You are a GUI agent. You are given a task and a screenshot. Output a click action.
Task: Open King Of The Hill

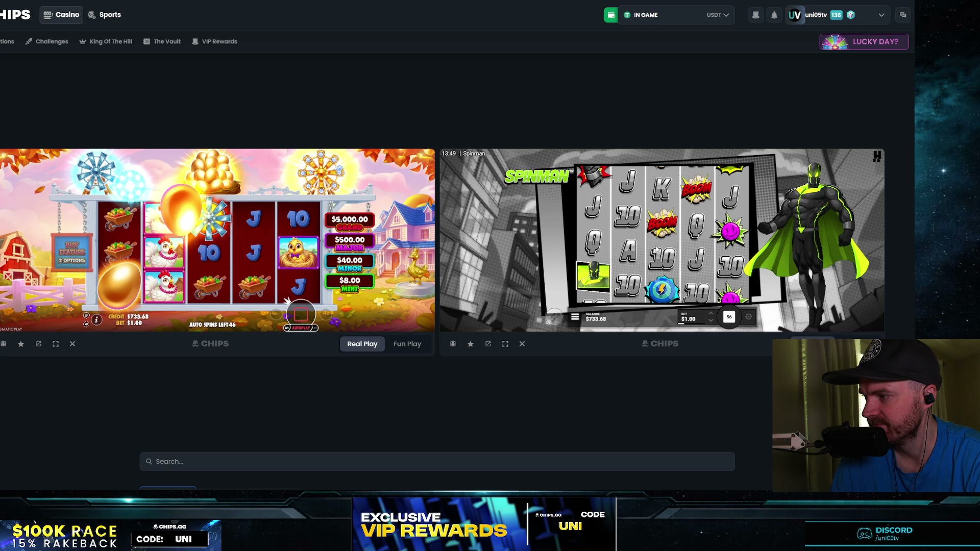pos(106,41)
